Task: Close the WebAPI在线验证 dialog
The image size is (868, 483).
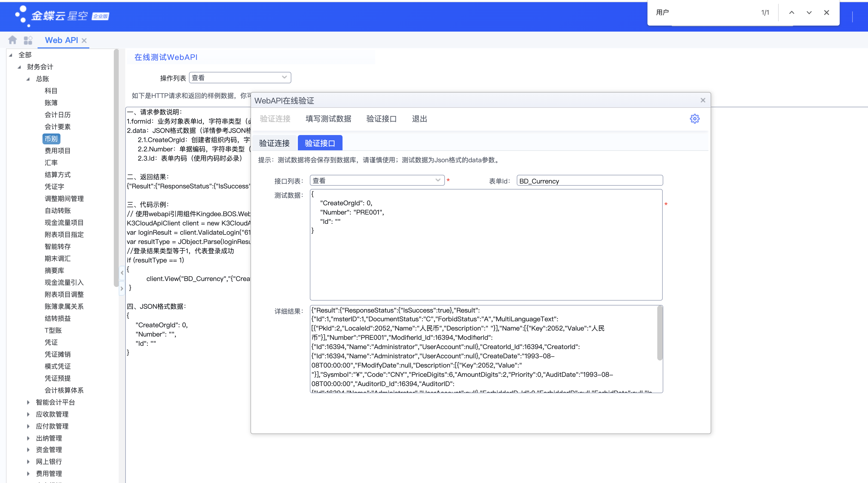Action: coord(702,100)
